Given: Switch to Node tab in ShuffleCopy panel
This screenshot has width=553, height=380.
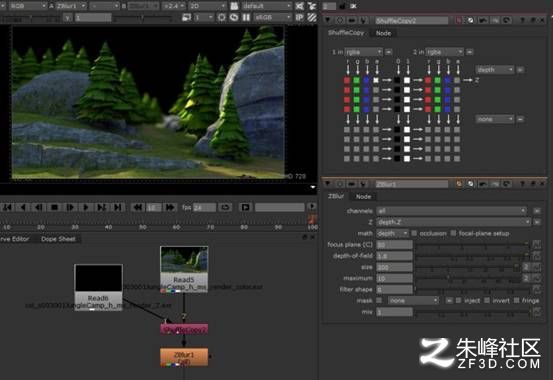Looking at the screenshot, I should (x=383, y=33).
